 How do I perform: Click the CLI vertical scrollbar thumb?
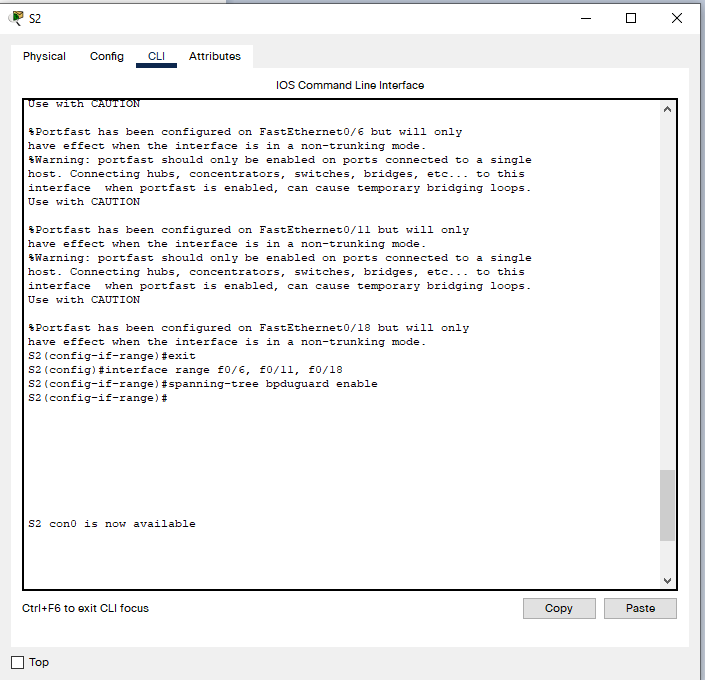click(x=667, y=505)
